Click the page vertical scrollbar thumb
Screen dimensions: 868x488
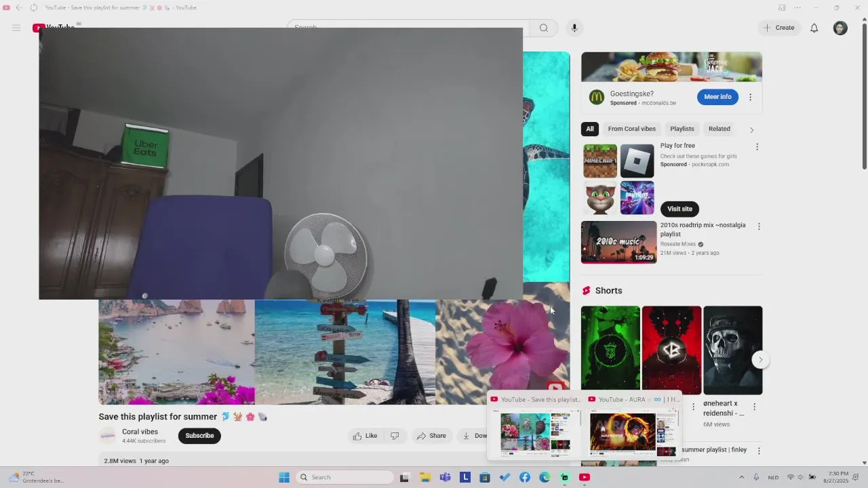pos(865,97)
